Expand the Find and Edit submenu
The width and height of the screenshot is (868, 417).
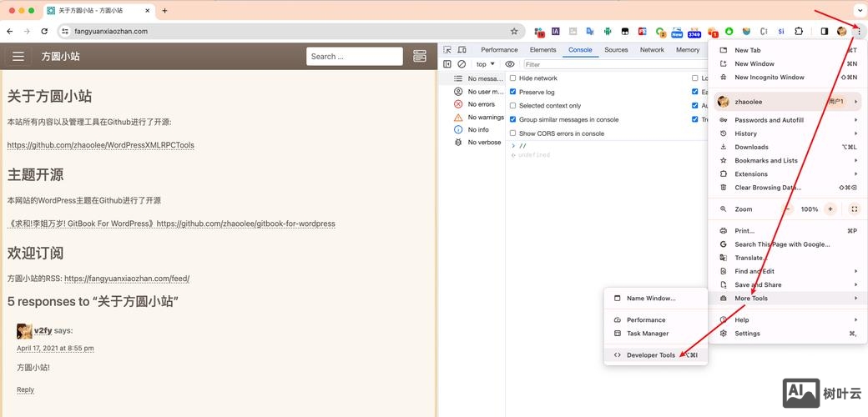coord(754,271)
